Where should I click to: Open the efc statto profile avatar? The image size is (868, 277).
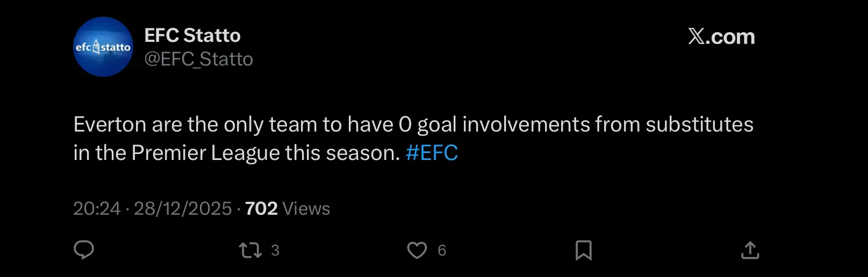pos(103,47)
